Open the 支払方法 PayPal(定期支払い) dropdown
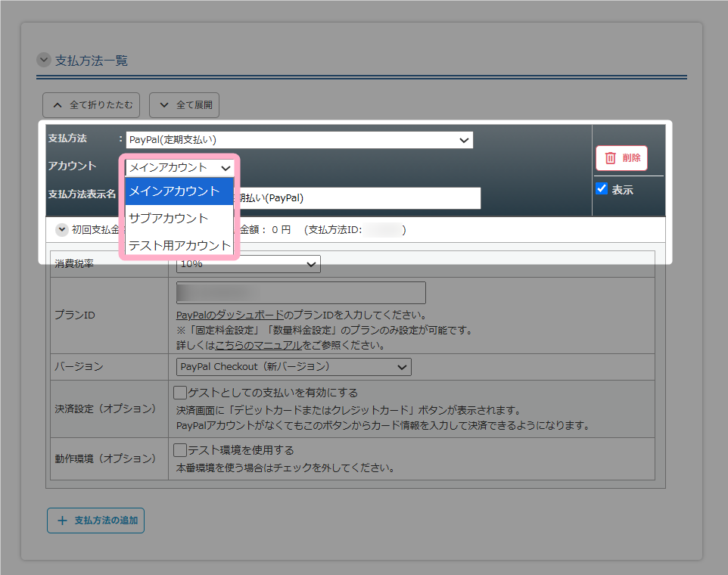 tap(300, 140)
